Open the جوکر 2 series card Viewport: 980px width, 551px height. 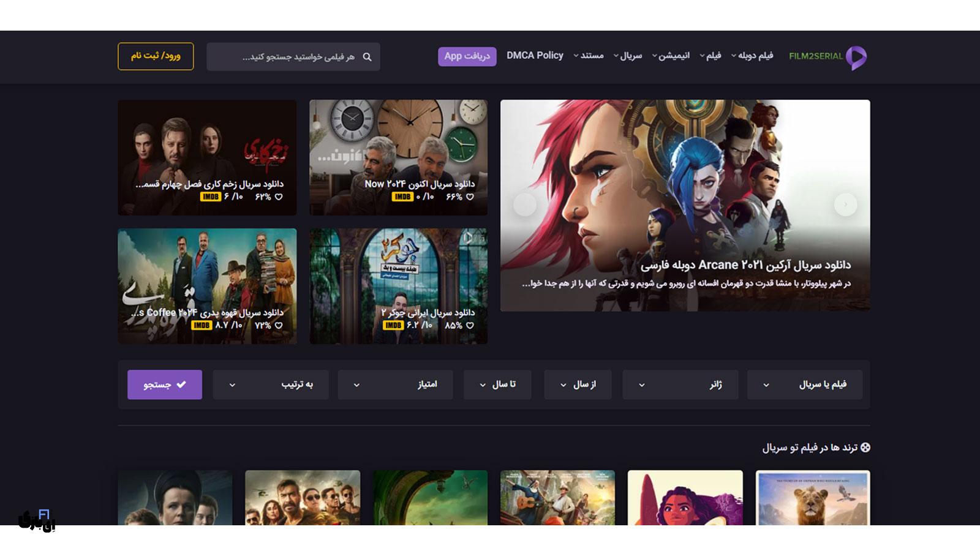[399, 286]
